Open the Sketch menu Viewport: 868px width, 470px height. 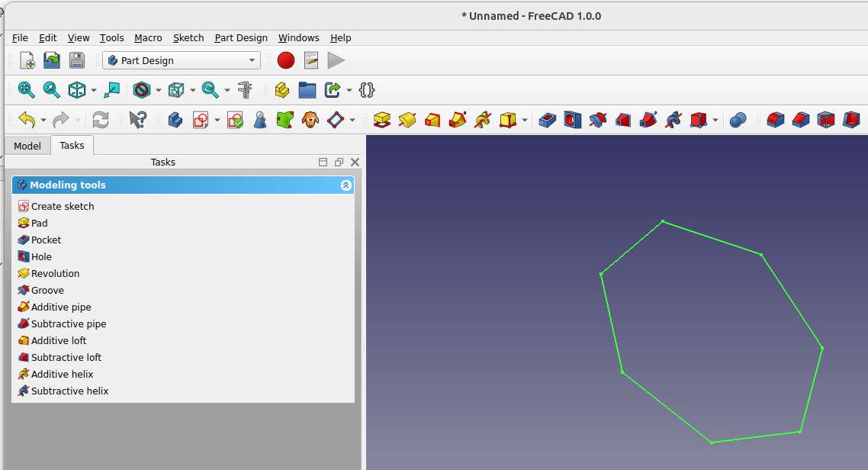[188, 37]
